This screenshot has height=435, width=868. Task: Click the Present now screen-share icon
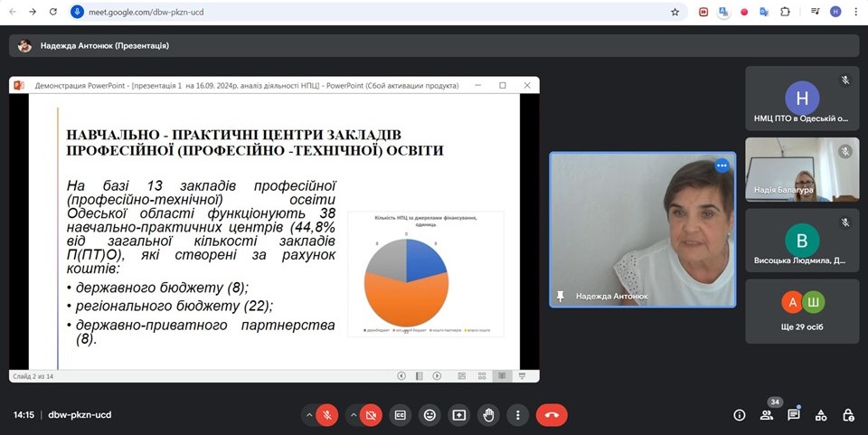pos(459,415)
